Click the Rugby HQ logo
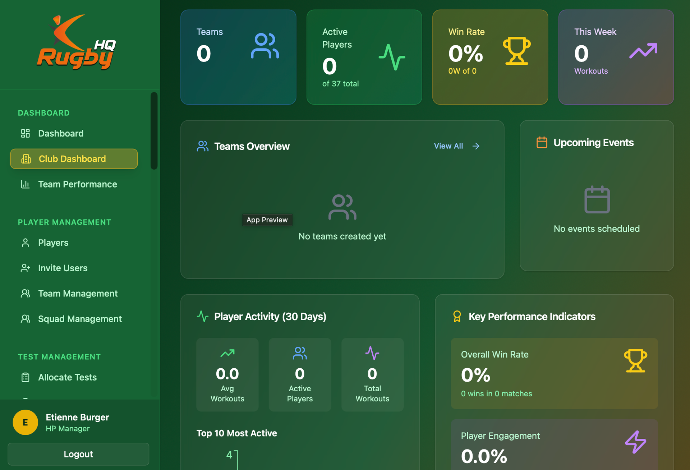690x470 pixels. click(x=77, y=44)
